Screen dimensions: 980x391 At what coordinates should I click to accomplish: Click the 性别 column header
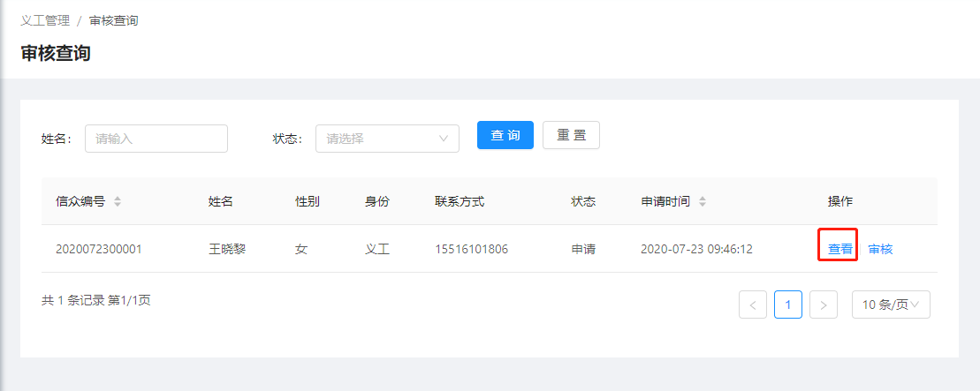click(308, 202)
